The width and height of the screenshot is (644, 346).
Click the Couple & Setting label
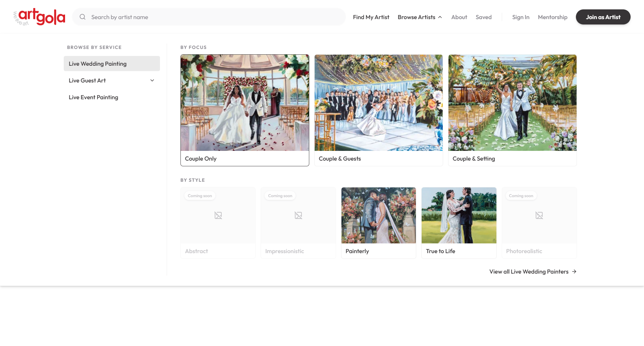point(474,159)
